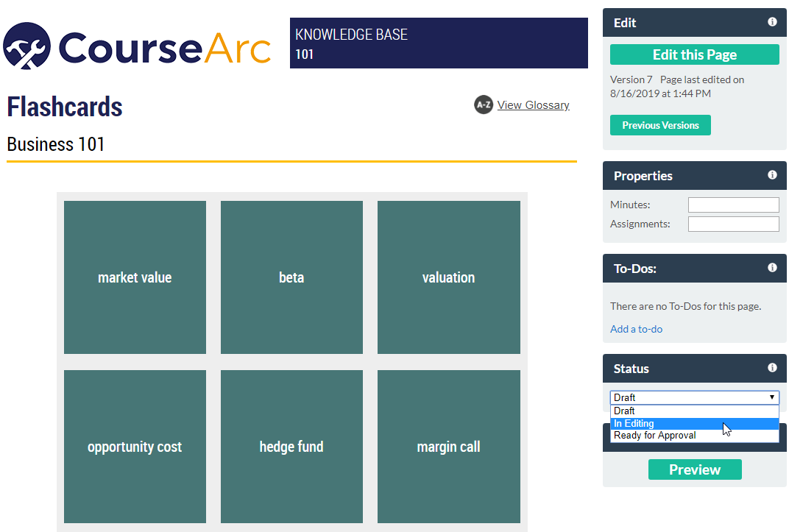The width and height of the screenshot is (789, 532).
Task: Open Previous Versions
Action: click(x=660, y=125)
